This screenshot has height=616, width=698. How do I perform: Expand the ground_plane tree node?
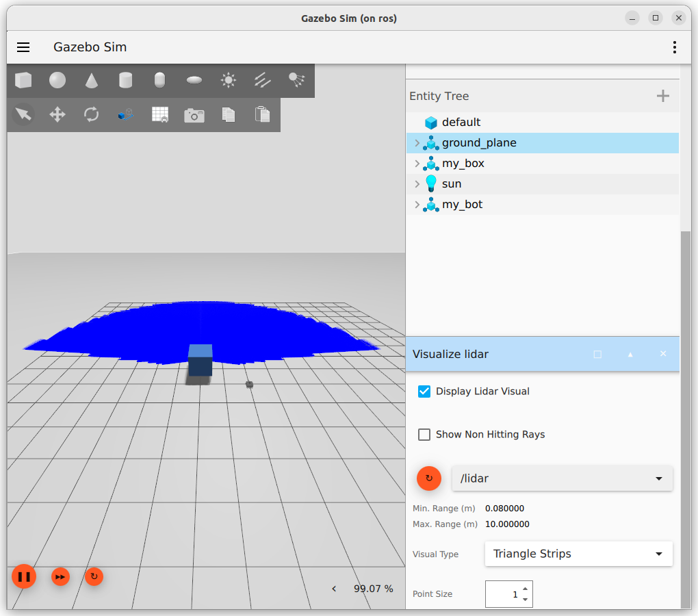pyautogui.click(x=417, y=143)
